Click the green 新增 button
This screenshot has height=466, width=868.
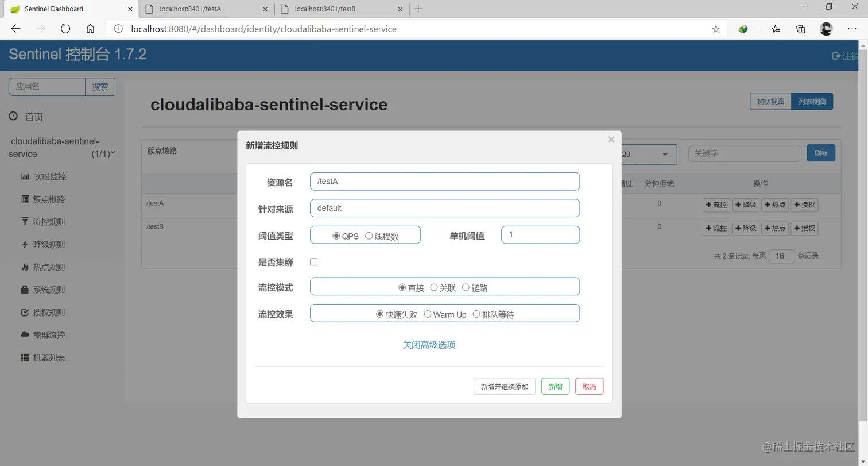(555, 386)
